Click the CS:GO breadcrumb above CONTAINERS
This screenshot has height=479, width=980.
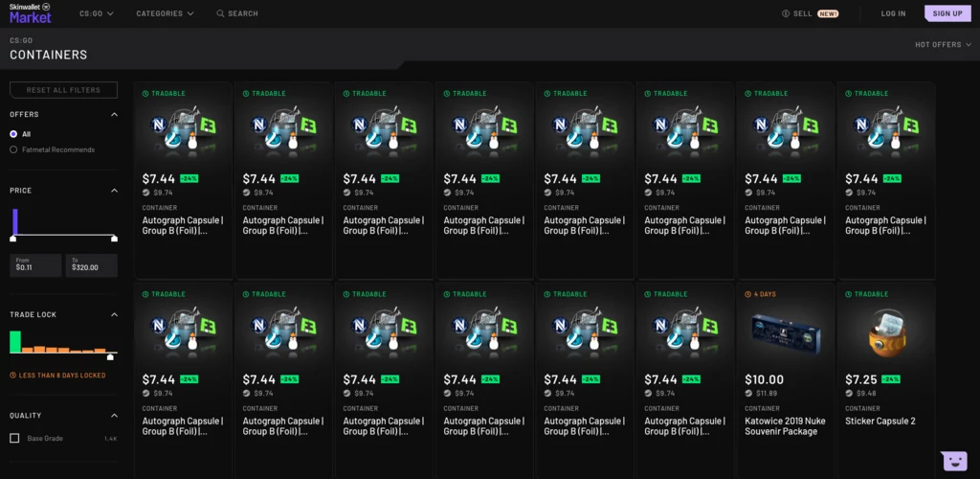point(21,40)
